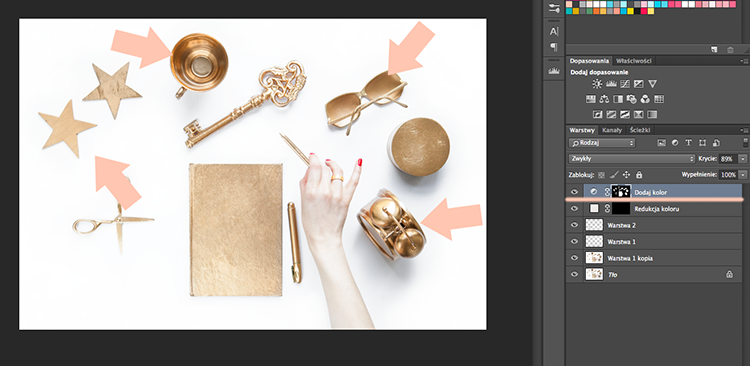The height and width of the screenshot is (366, 750).
Task: Pick the black swatch in second row
Action: pyautogui.click(x=637, y=11)
